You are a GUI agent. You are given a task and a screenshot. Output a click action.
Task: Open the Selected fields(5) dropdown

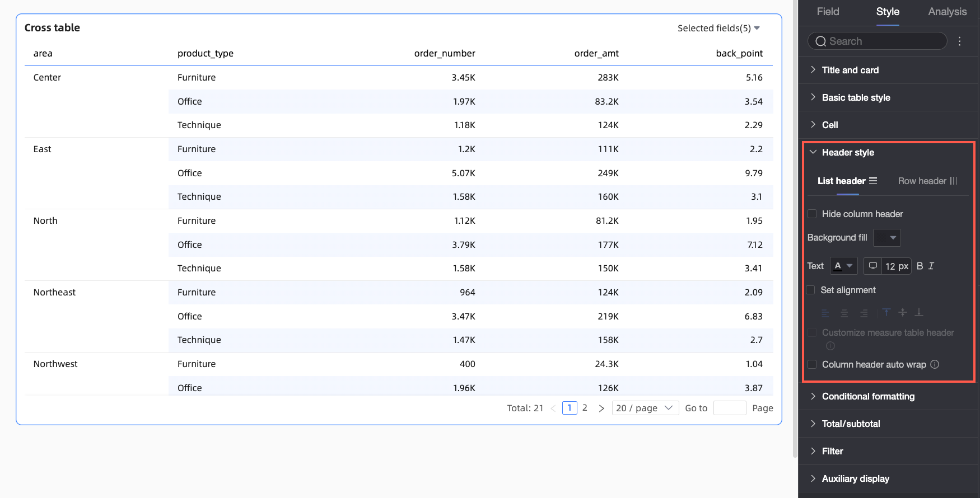tap(718, 28)
